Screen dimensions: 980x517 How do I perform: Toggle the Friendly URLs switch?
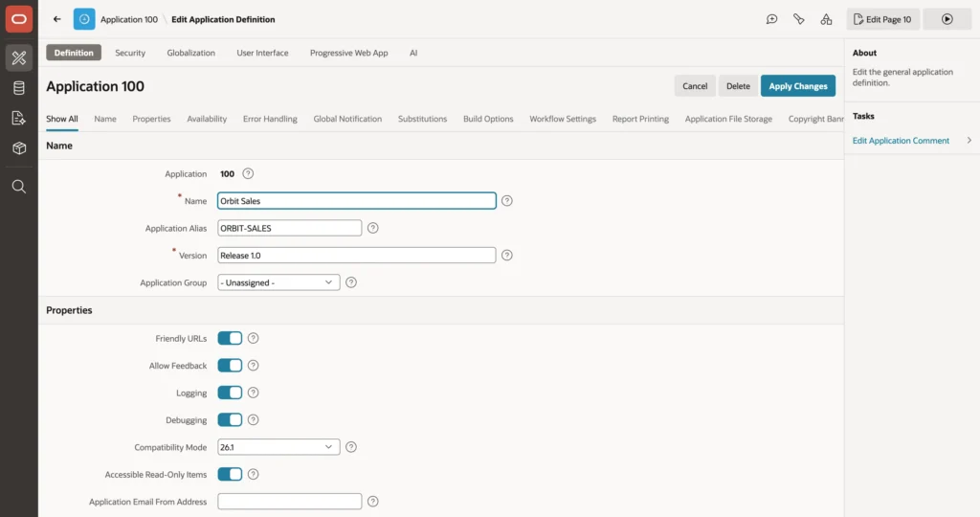(230, 338)
